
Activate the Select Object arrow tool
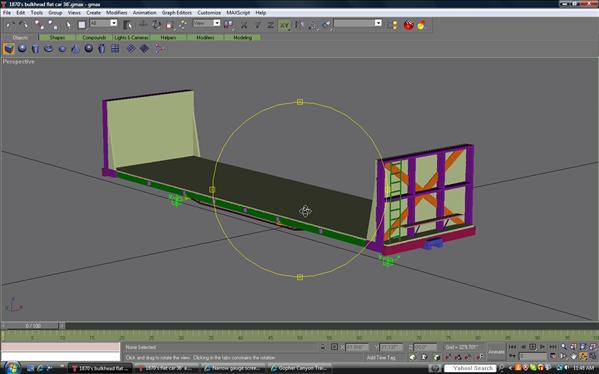pos(68,25)
